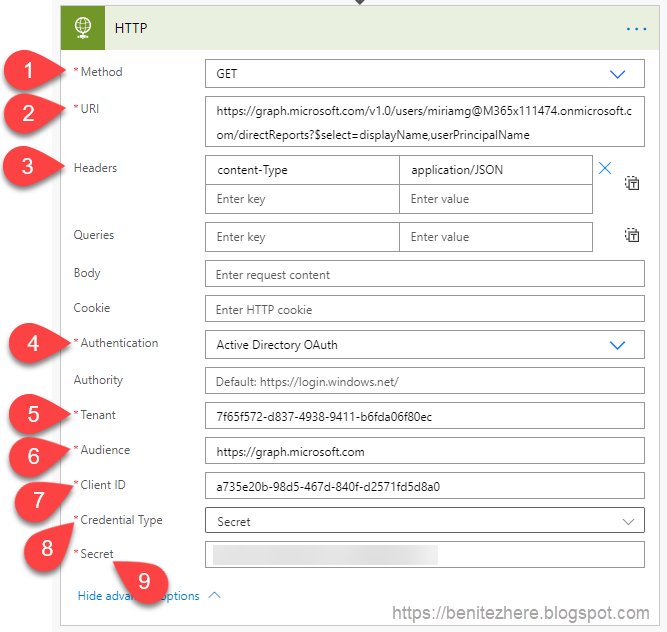Click the Queries label
The image size is (667, 632).
(x=94, y=235)
